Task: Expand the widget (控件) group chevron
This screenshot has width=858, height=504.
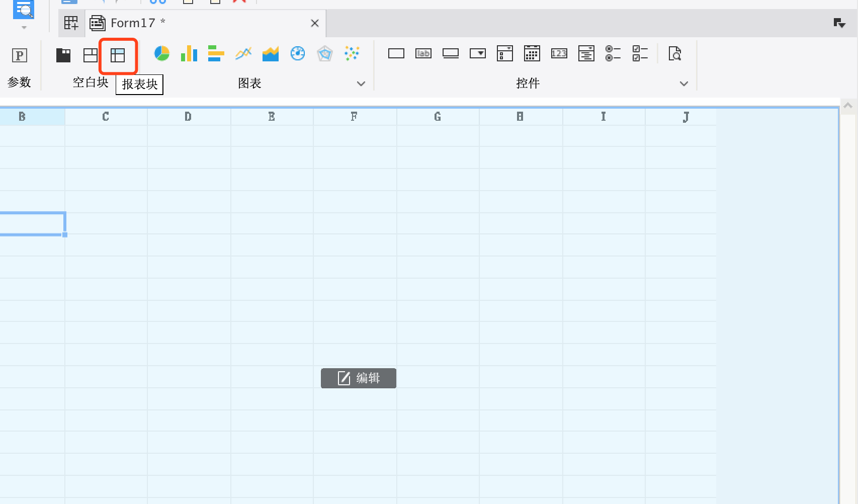Action: point(684,83)
